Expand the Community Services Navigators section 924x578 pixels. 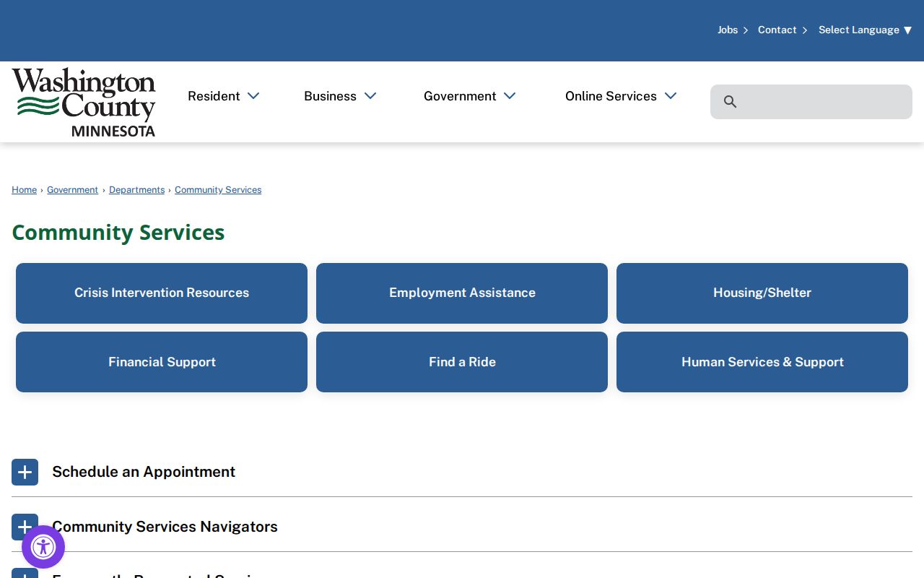point(25,527)
